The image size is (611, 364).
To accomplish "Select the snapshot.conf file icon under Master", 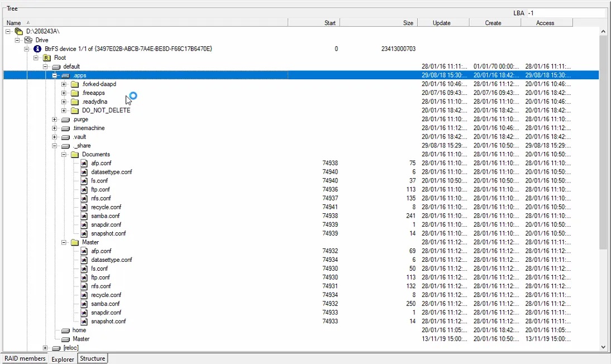I will (84, 322).
